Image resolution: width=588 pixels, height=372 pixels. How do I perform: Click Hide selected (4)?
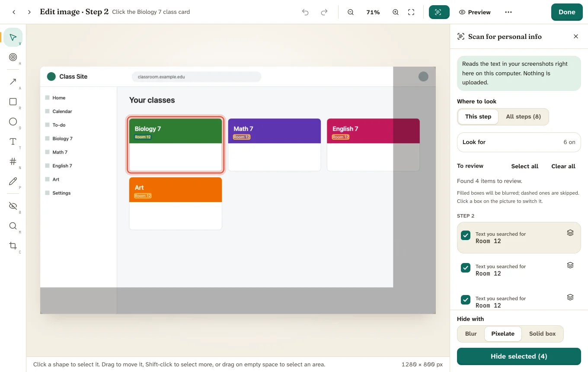[x=519, y=356]
